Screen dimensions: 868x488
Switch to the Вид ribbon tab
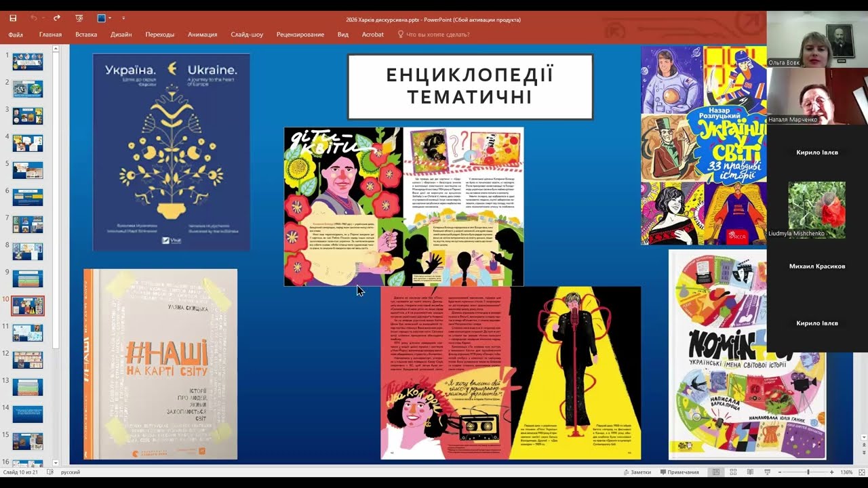click(x=343, y=35)
